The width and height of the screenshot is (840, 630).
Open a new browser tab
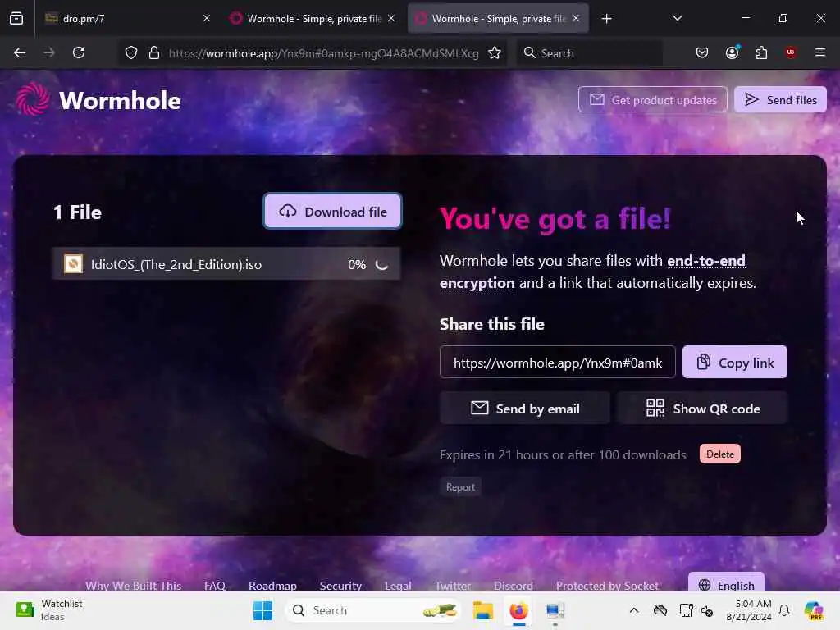(x=606, y=19)
